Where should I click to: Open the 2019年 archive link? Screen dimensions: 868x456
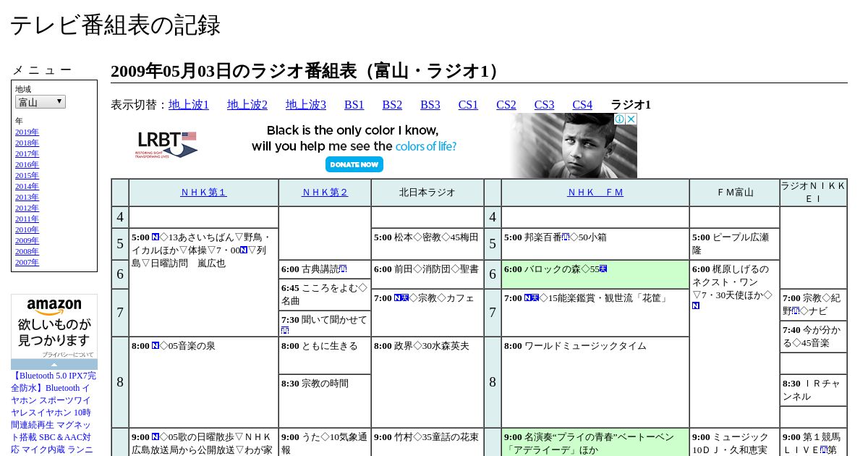(27, 132)
